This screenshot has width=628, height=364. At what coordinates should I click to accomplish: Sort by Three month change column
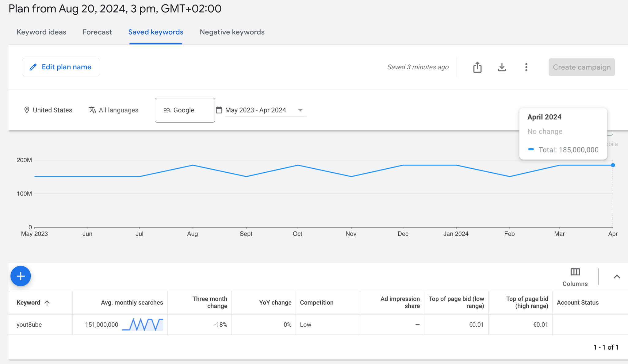click(x=210, y=302)
